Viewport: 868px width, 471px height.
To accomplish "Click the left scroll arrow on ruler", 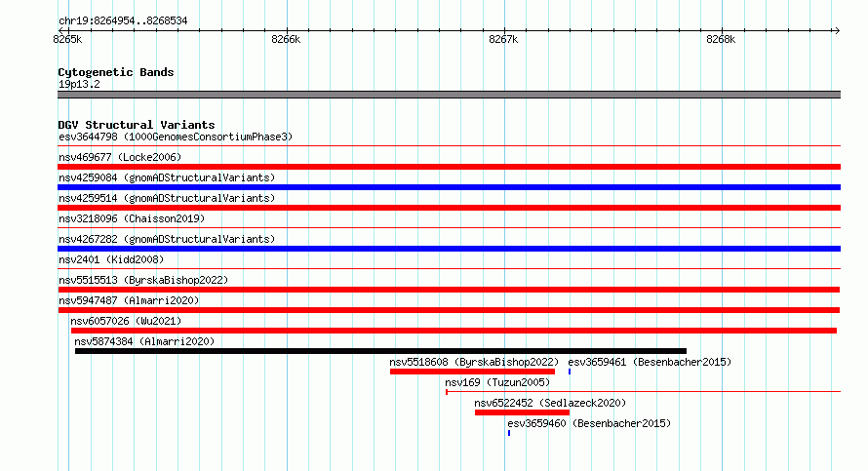I will click(60, 30).
